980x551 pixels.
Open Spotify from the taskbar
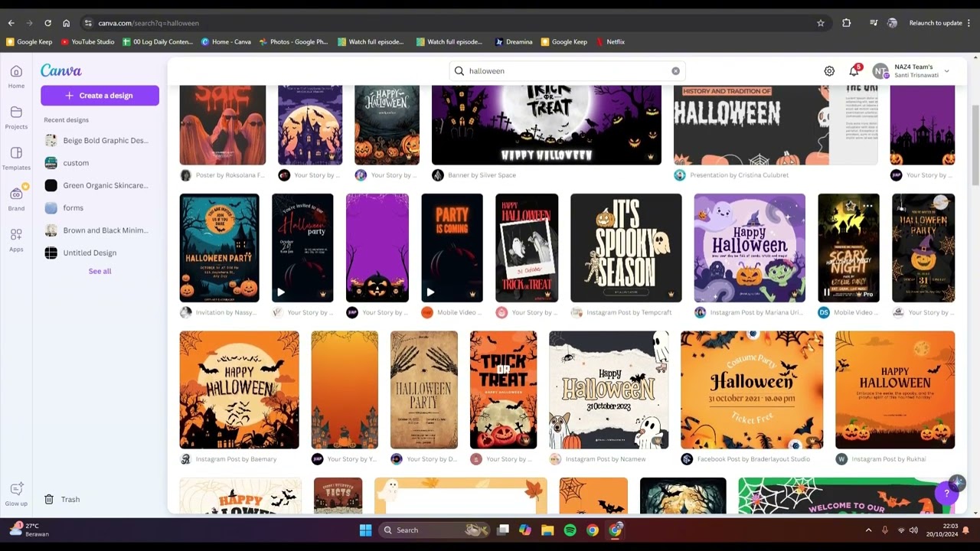pos(570,530)
